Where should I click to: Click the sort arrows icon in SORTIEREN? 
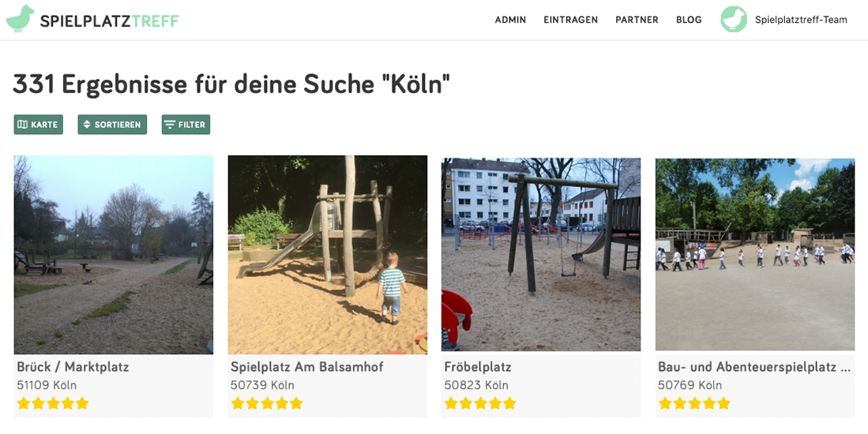click(x=87, y=125)
